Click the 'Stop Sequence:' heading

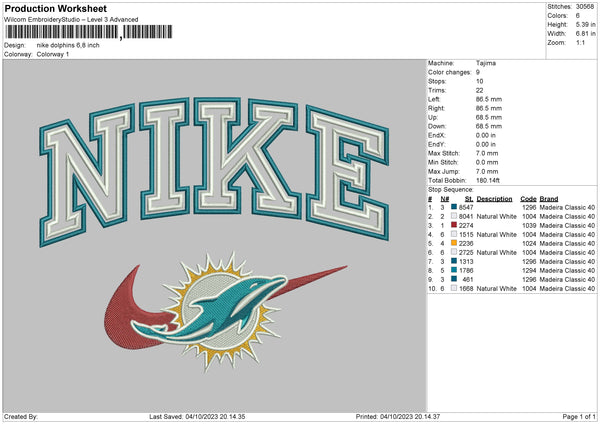(450, 190)
